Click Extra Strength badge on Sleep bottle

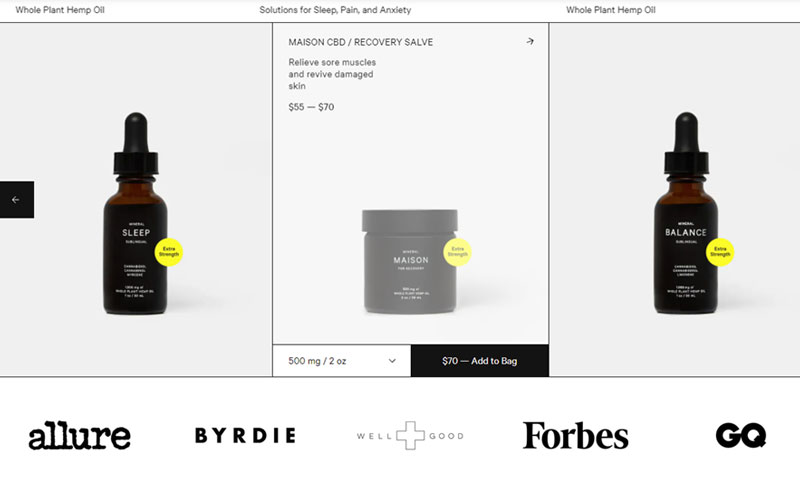pyautogui.click(x=169, y=252)
